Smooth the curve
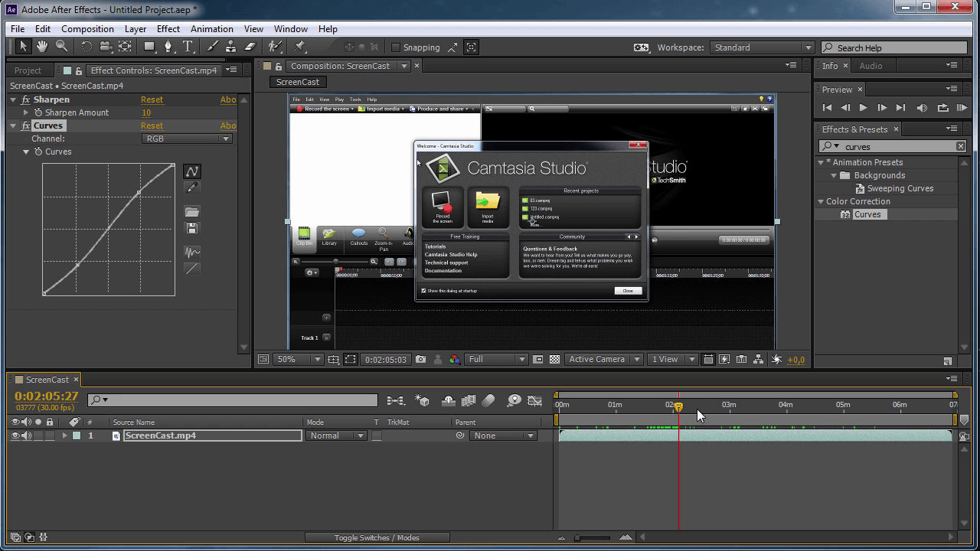This screenshot has width=980, height=551. tap(192, 252)
